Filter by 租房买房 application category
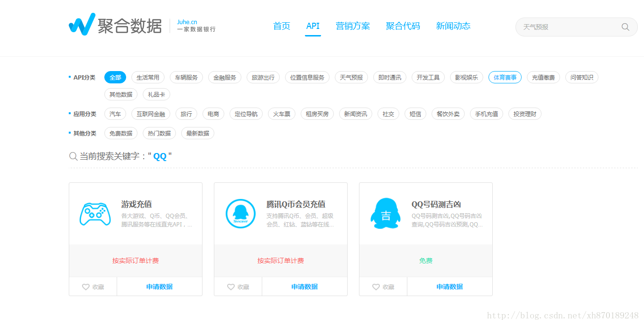The width and height of the screenshot is (644, 325). pos(317,114)
